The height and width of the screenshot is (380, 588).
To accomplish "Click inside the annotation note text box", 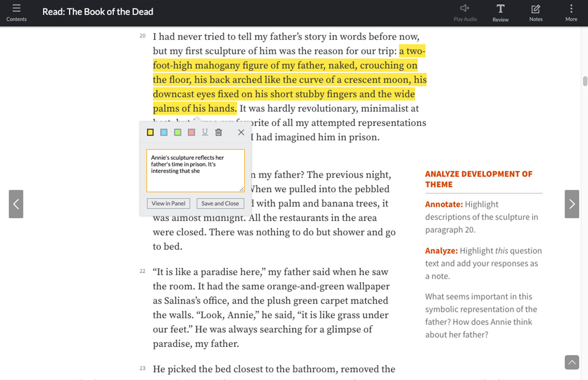I will click(195, 171).
